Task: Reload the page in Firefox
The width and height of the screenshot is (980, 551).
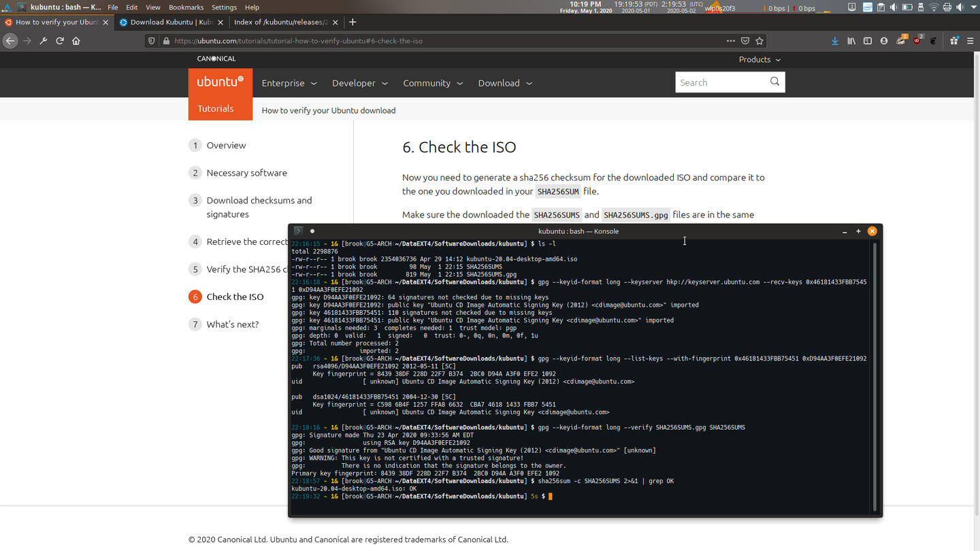Action: 60,41
